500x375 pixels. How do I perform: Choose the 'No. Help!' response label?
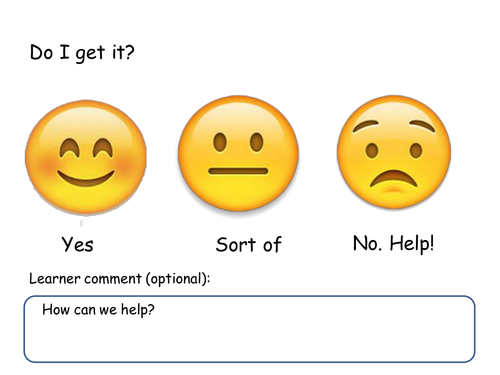pyautogui.click(x=394, y=244)
